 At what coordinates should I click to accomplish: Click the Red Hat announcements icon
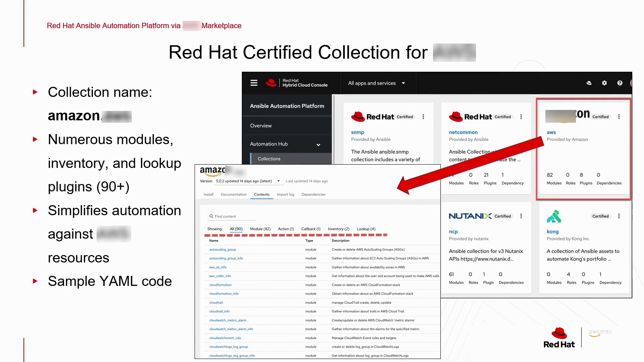pyautogui.click(x=589, y=83)
